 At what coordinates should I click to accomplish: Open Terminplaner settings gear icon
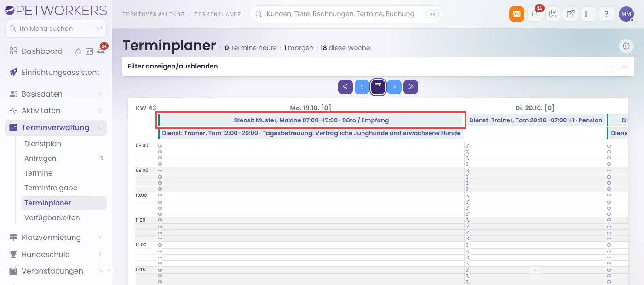pyautogui.click(x=626, y=46)
